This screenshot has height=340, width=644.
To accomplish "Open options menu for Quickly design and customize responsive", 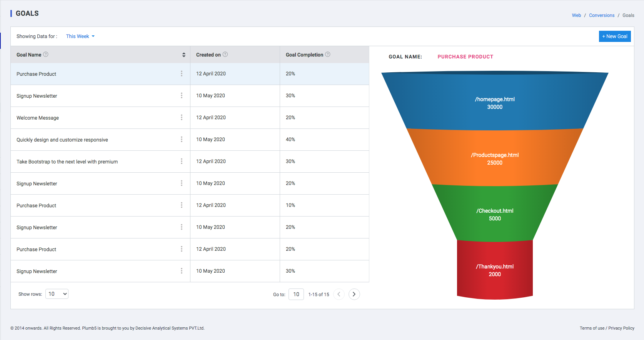I will click(x=182, y=139).
